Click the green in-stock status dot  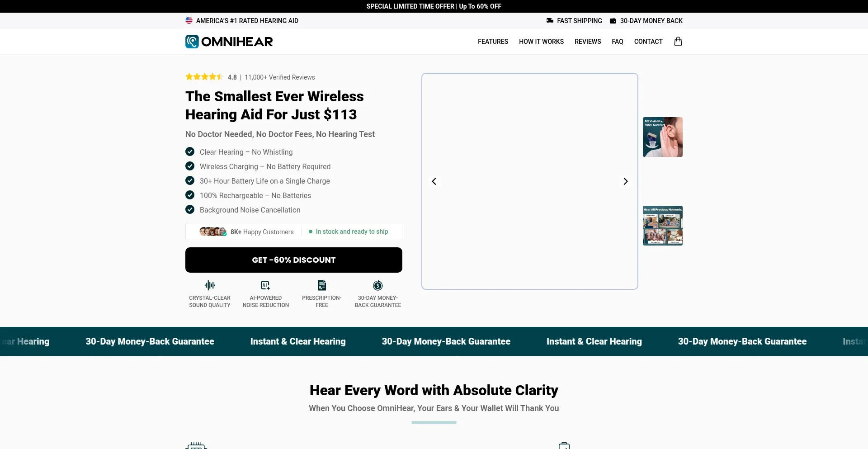(311, 232)
